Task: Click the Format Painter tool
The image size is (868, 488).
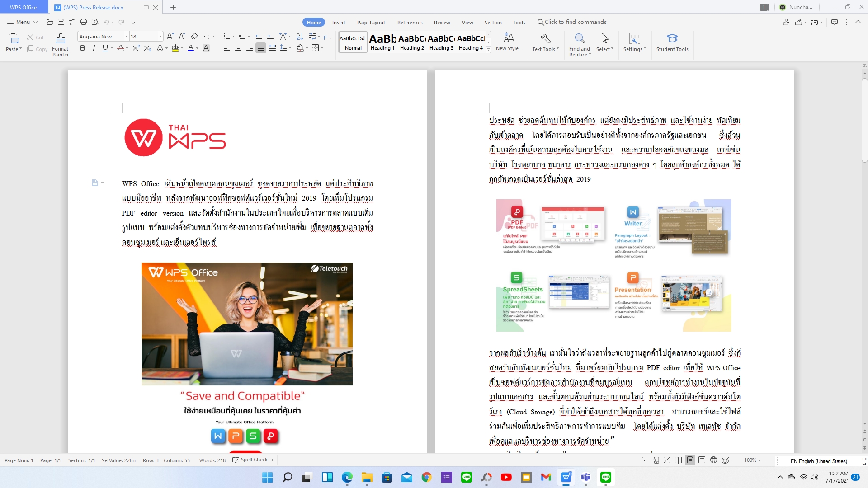Action: point(61,45)
